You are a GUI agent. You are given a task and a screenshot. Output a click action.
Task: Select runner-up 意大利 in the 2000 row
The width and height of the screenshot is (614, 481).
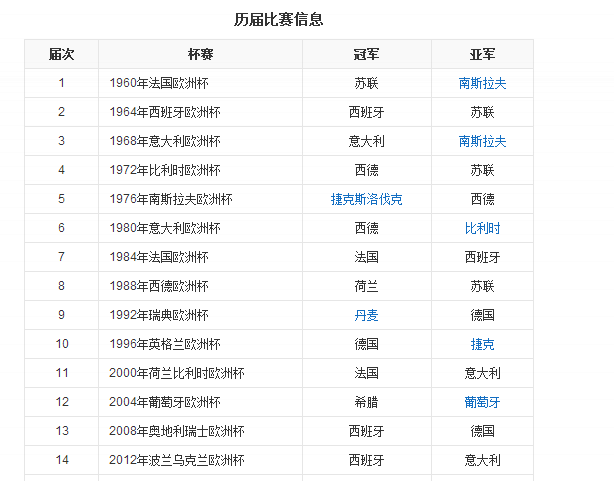click(482, 373)
